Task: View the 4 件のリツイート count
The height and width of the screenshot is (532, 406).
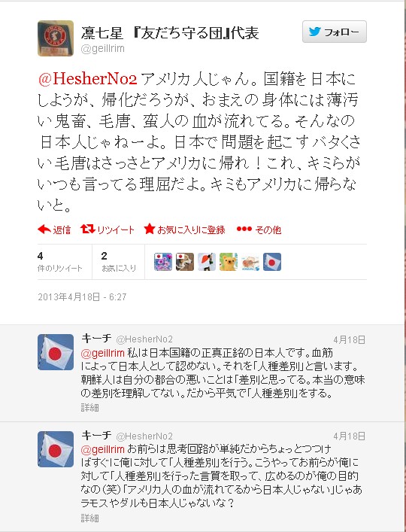Action: (x=59, y=262)
